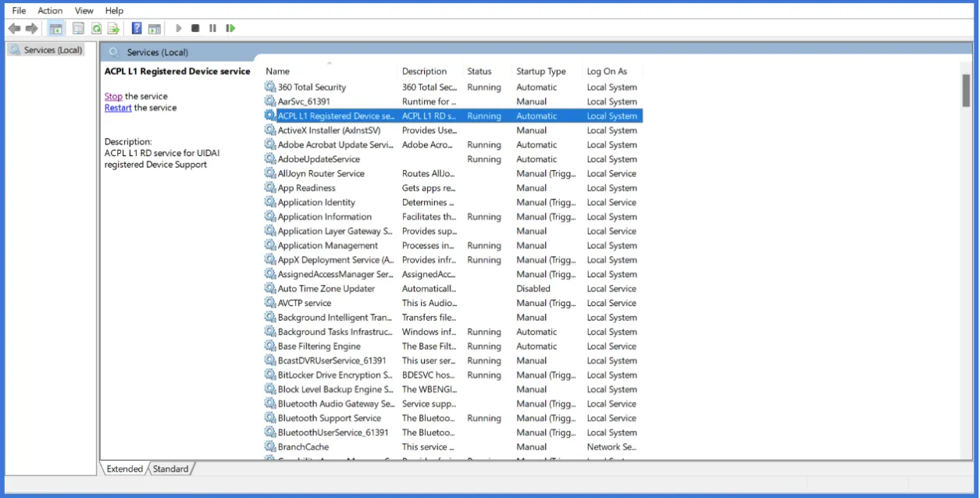
Task: Click the gear icon beside Auto Time Zone Updater
Action: tap(270, 289)
